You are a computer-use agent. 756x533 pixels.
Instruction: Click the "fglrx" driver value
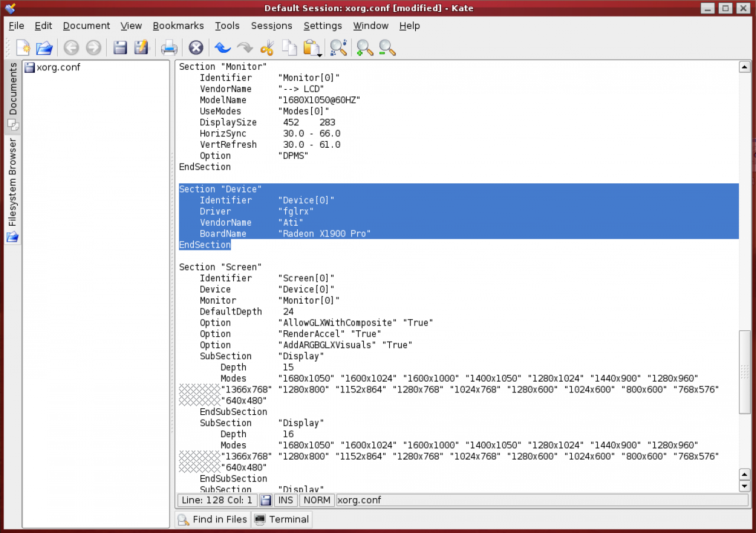(296, 212)
